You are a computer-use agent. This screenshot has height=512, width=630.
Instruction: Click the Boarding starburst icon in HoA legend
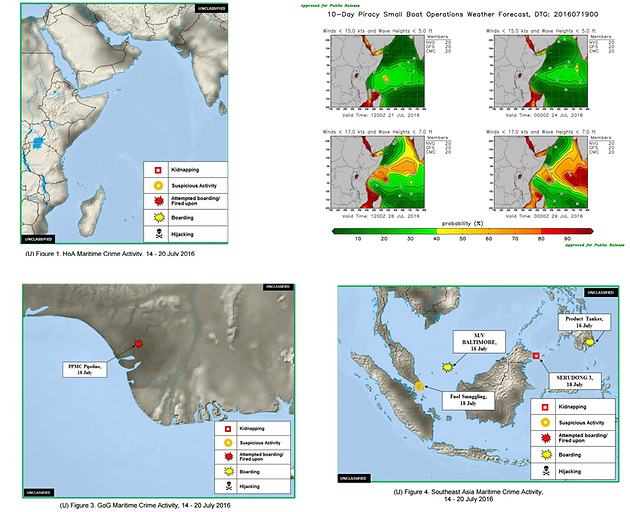tap(159, 217)
